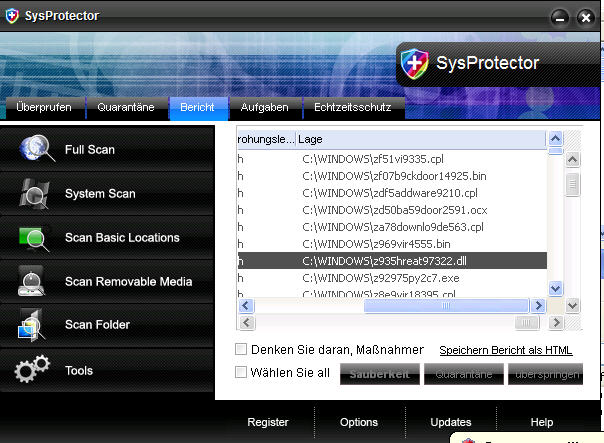Screen dimensions: 604x443
Task: Open Register in bottom bar
Action: click(268, 422)
